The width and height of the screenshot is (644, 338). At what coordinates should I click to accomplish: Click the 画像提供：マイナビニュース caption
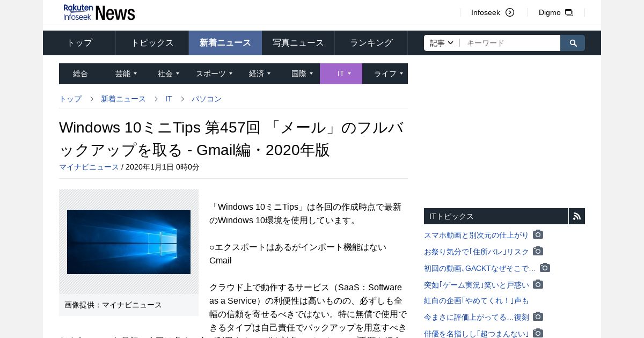(113, 305)
